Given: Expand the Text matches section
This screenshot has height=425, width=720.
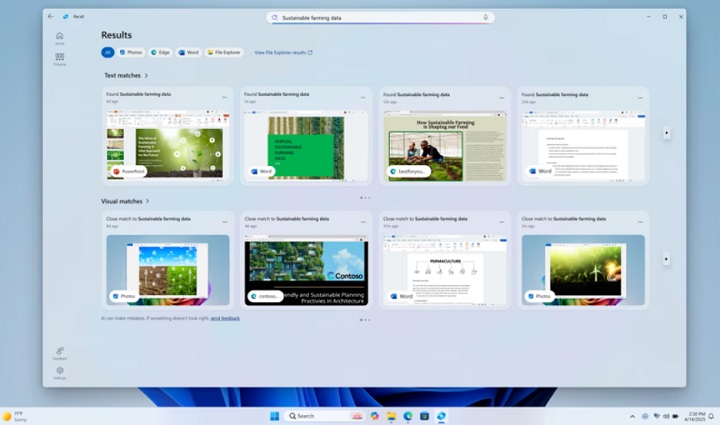Looking at the screenshot, I should click(126, 75).
